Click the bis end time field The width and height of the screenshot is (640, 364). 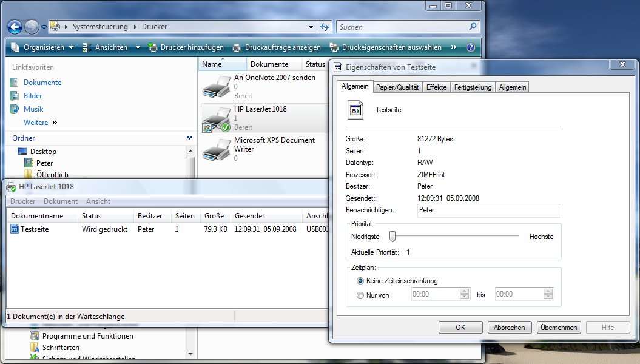[x=519, y=294]
